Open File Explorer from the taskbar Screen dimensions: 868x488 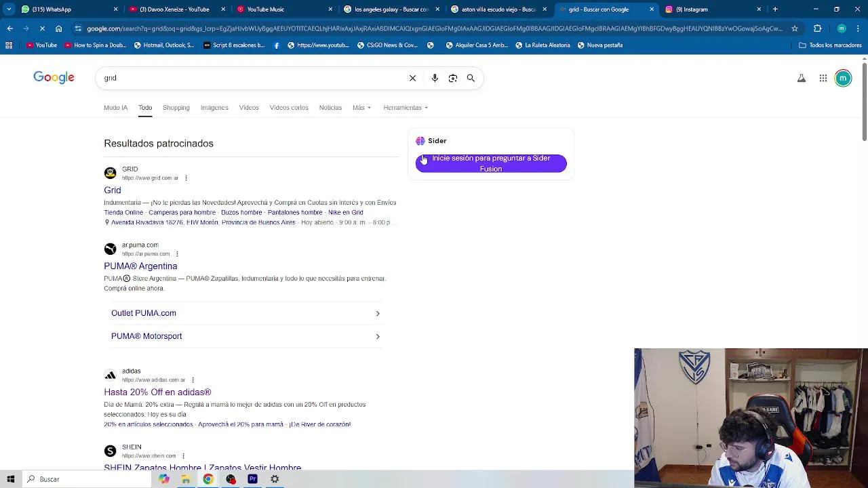click(186, 479)
